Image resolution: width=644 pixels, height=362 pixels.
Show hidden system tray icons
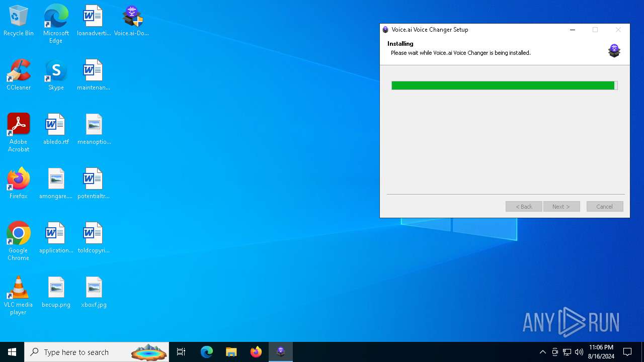click(x=542, y=352)
